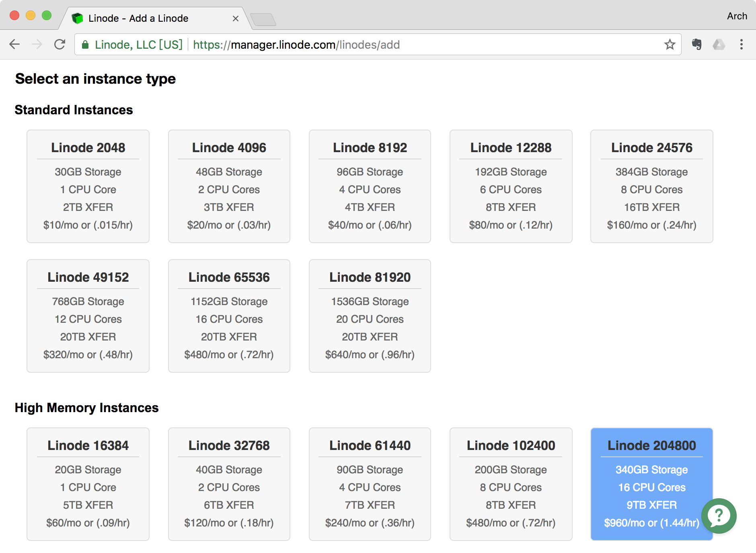
Task: Open the Google Drive extension icon
Action: tap(719, 44)
